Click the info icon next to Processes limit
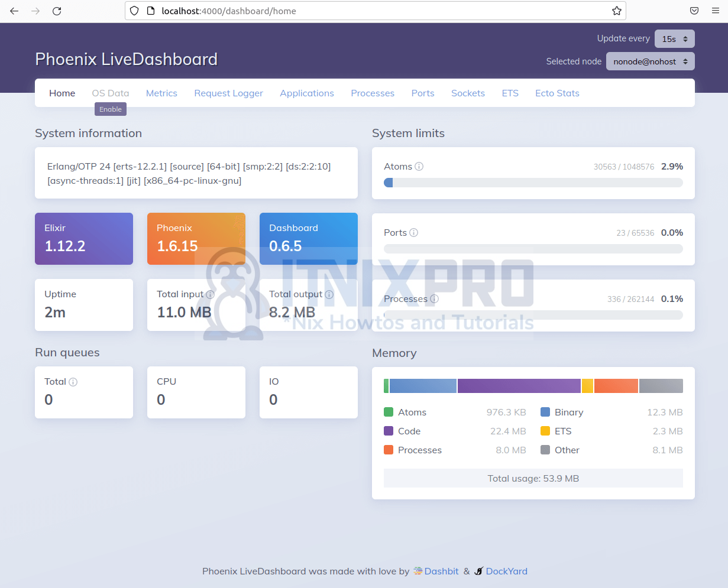The height and width of the screenshot is (588, 728). pos(434,299)
